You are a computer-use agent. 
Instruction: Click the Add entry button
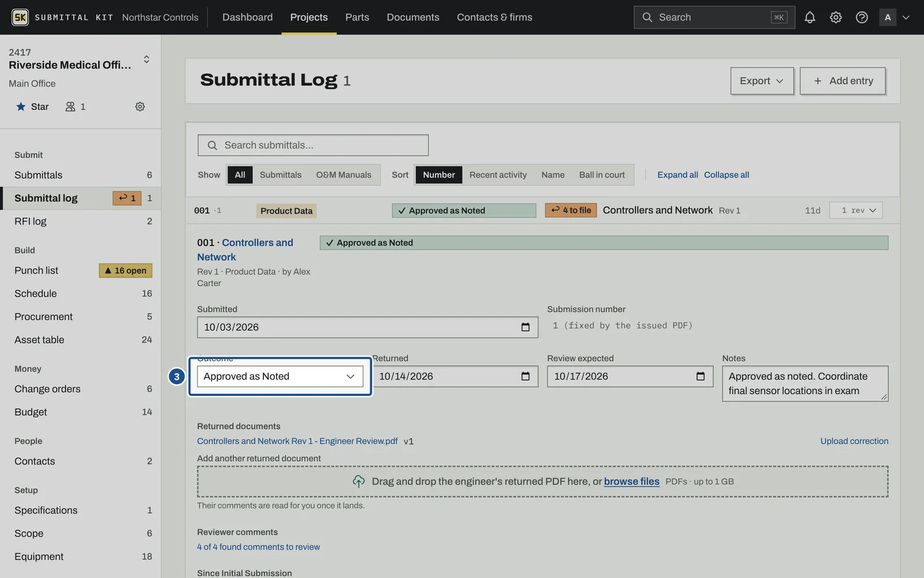tap(843, 81)
